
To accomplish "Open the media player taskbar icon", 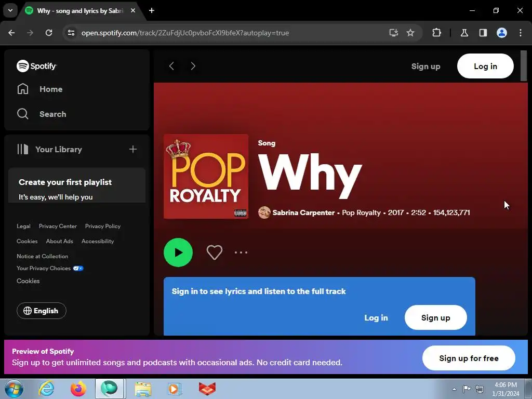I will tap(175, 389).
